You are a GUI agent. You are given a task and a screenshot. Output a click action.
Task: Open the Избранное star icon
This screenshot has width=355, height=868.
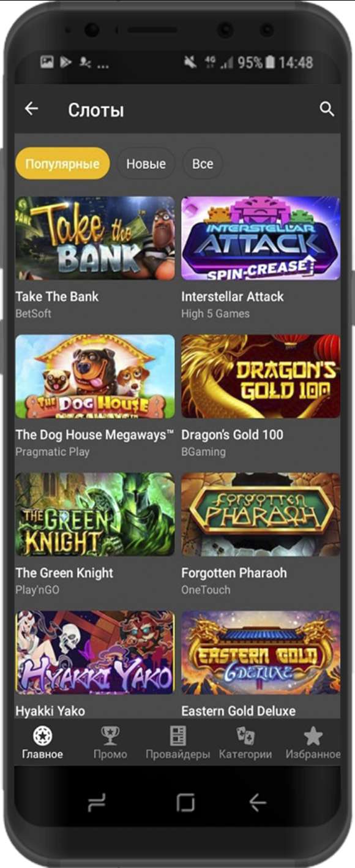[313, 736]
